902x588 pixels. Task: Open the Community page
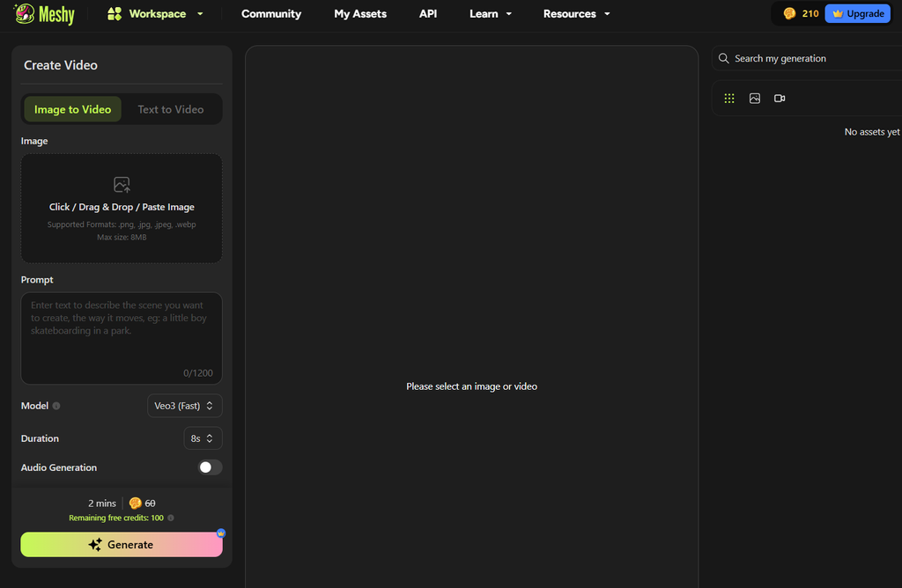click(271, 14)
